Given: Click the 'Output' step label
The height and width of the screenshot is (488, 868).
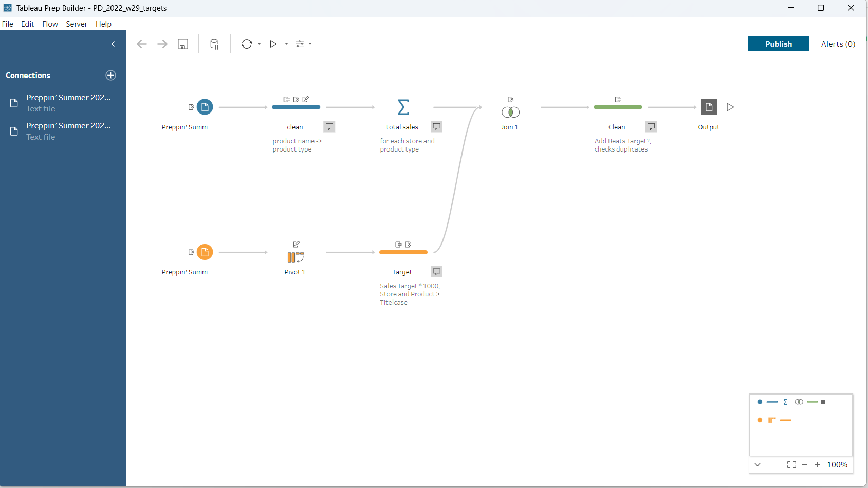Looking at the screenshot, I should coord(709,127).
